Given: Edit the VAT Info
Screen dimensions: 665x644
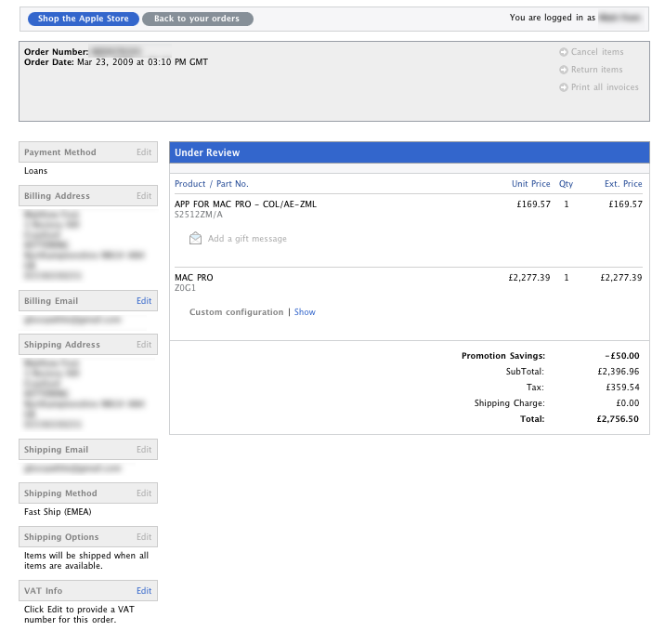Looking at the screenshot, I should tap(144, 590).
